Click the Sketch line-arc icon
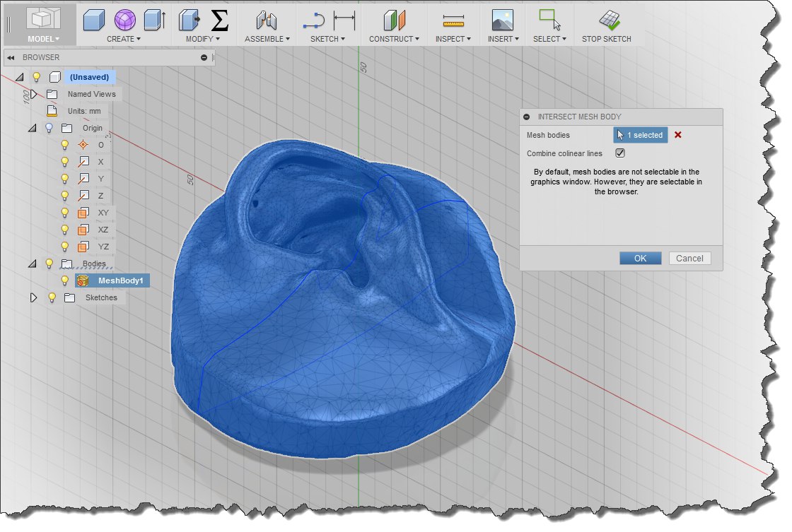 (314, 20)
